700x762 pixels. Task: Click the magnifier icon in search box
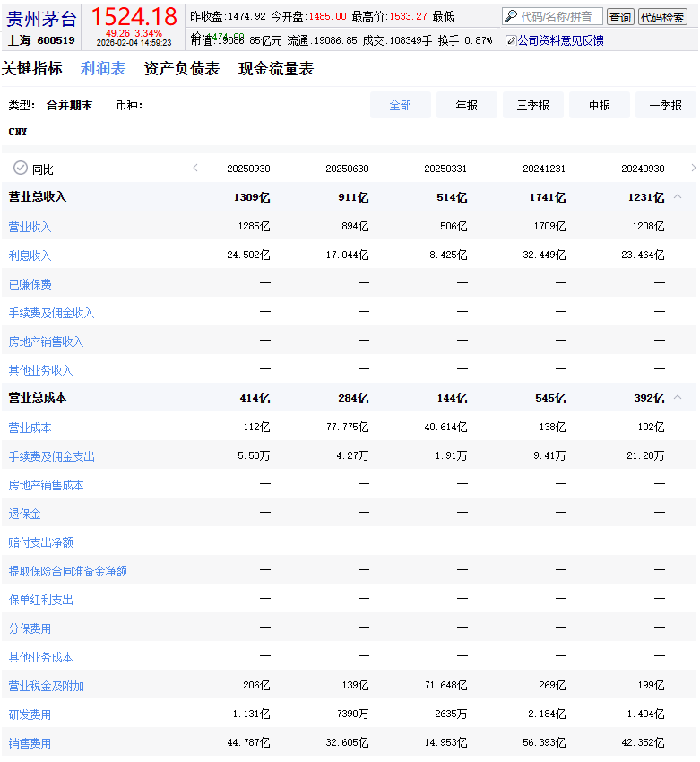click(511, 16)
